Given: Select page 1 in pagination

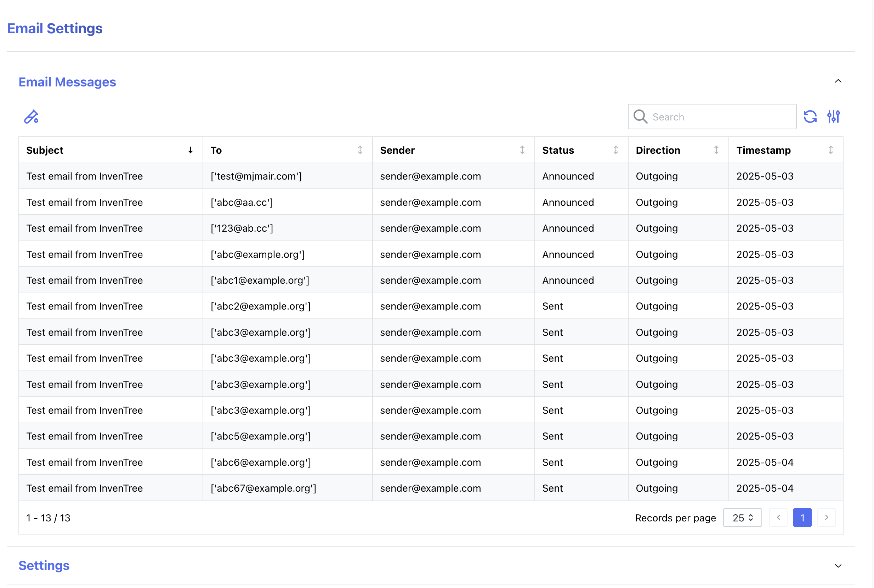Looking at the screenshot, I should tap(802, 518).
